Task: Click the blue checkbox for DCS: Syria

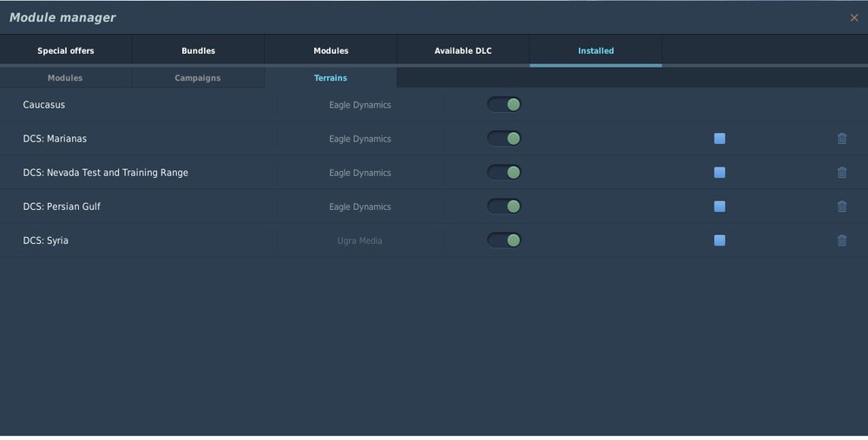Action: (x=720, y=240)
